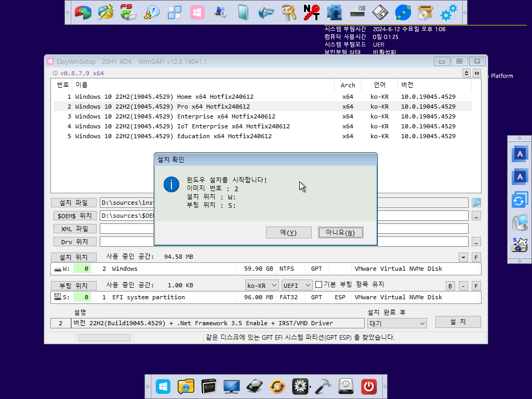532x399 pixels.
Task: Launch the FS drive backup icon
Action: click(128, 12)
